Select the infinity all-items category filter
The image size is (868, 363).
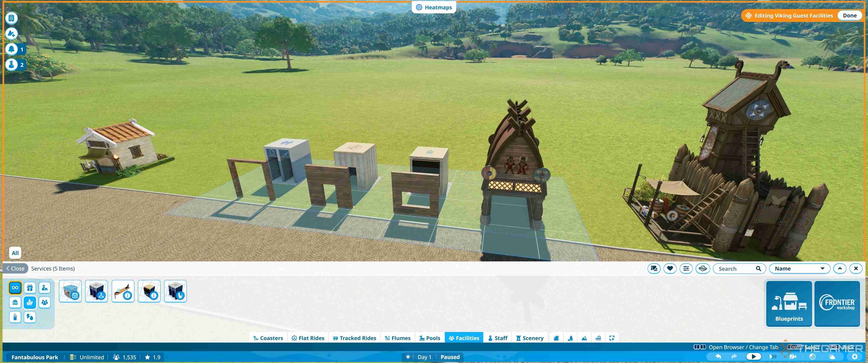click(15, 288)
